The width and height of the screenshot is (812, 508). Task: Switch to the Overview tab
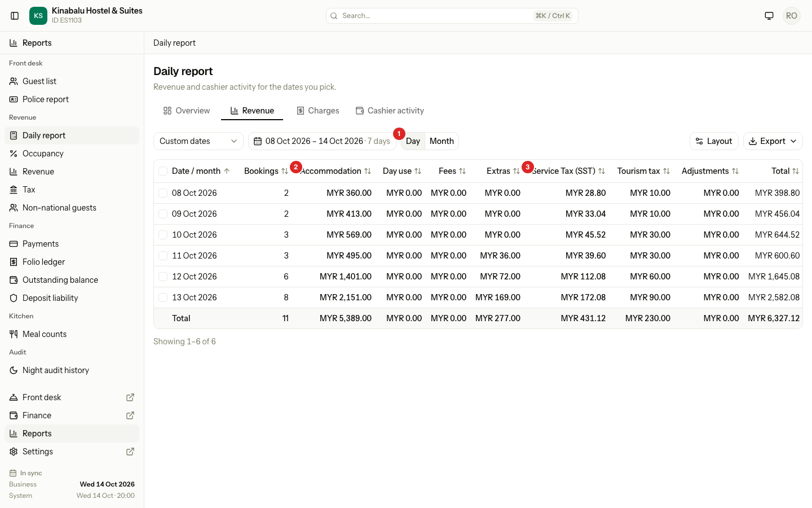click(x=187, y=111)
